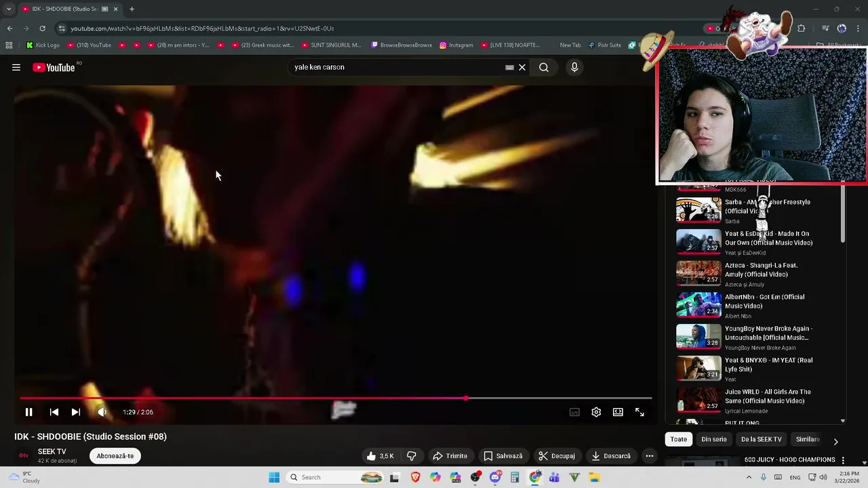Viewport: 868px width, 488px height.
Task: Clear the search query with the X
Action: click(x=522, y=67)
